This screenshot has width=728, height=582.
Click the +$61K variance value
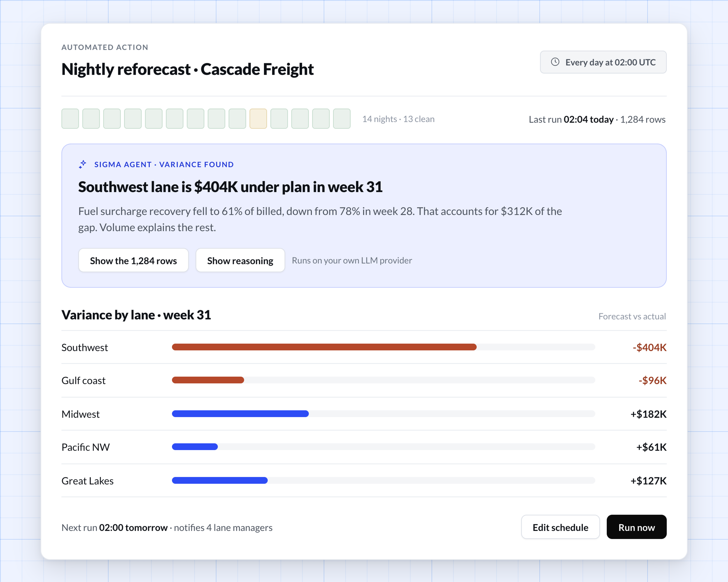pos(651,447)
